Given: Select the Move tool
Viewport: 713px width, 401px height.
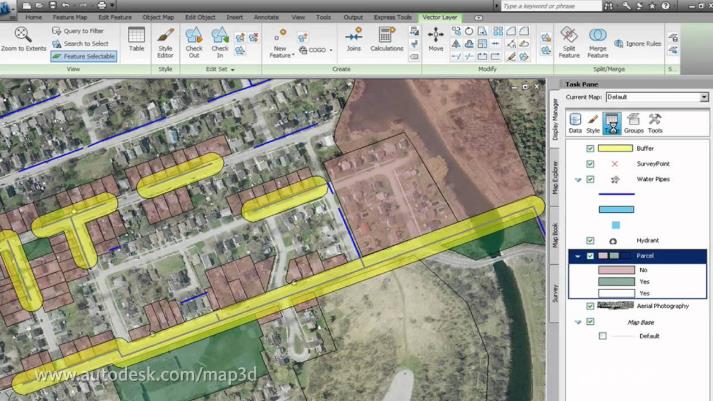Looking at the screenshot, I should tap(436, 40).
